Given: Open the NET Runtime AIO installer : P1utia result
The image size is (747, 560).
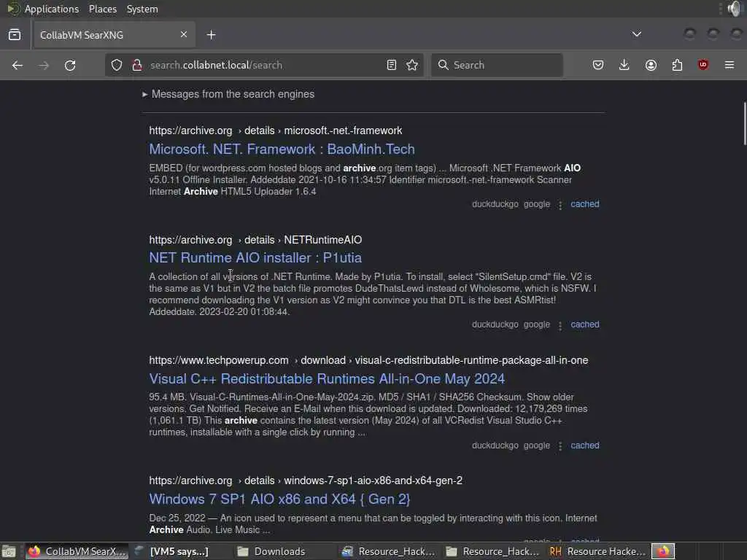Looking at the screenshot, I should coord(255,257).
